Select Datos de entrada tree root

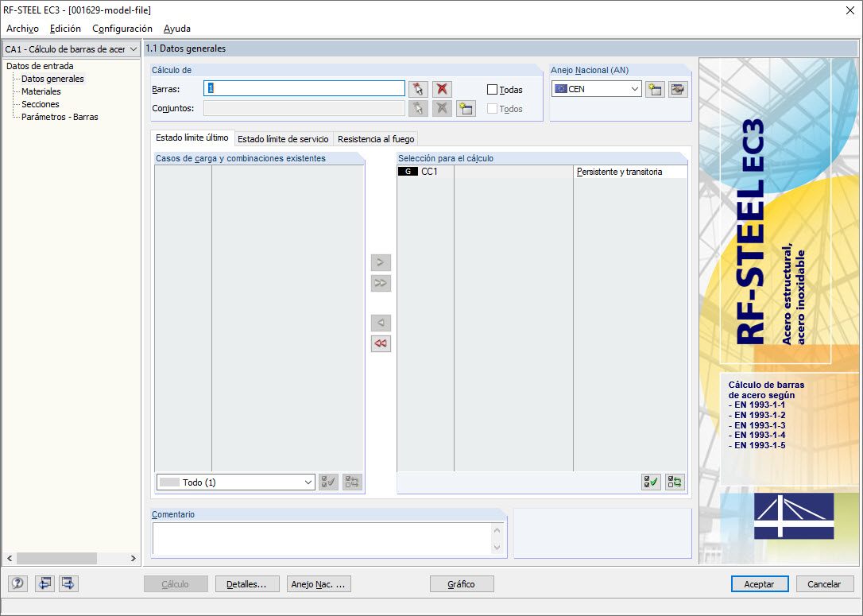40,66
